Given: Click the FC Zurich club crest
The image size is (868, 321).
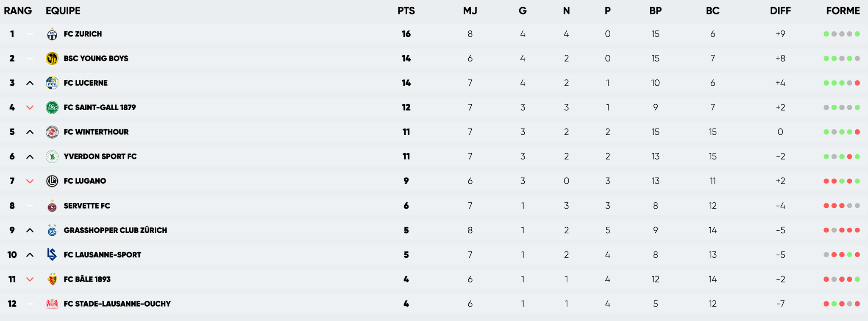Looking at the screenshot, I should click(52, 34).
